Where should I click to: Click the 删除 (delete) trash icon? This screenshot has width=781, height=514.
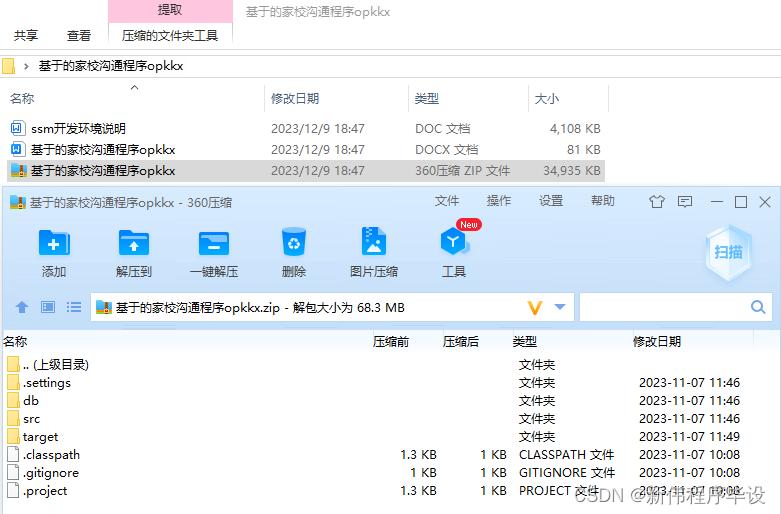pyautogui.click(x=294, y=242)
